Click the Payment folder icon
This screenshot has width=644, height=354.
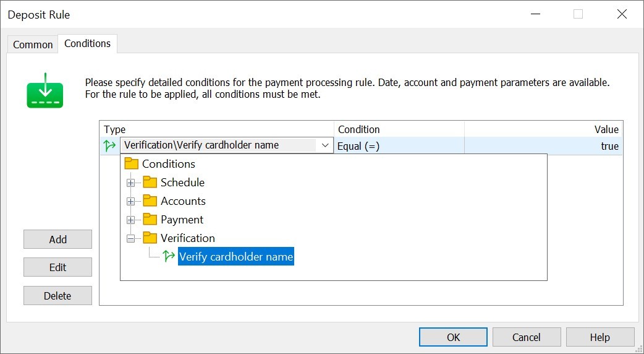click(150, 220)
